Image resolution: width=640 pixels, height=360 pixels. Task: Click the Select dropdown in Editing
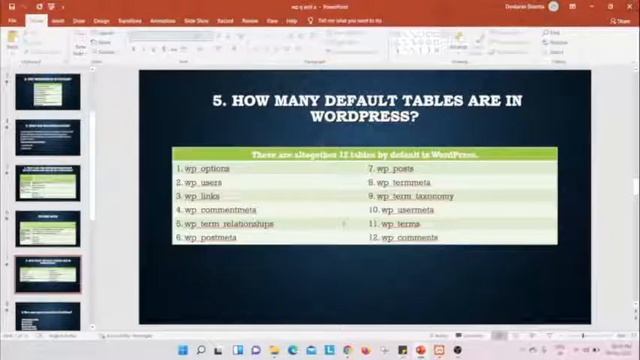[x=553, y=52]
